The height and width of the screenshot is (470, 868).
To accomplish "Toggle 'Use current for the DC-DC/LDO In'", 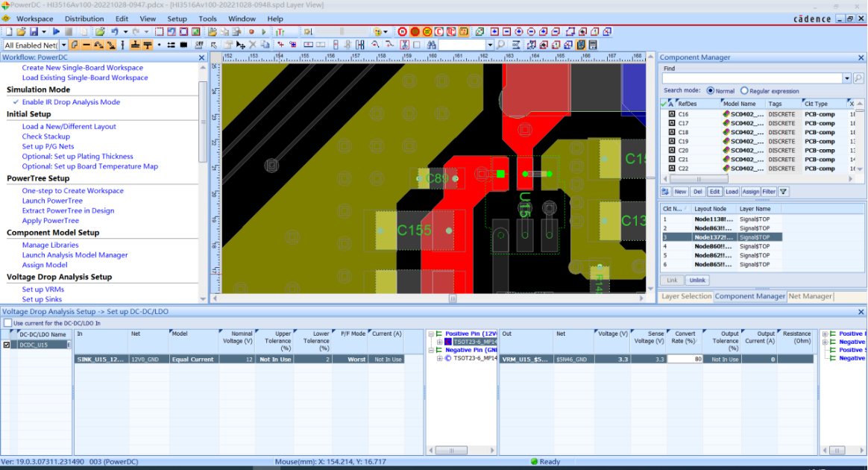I will click(x=7, y=323).
